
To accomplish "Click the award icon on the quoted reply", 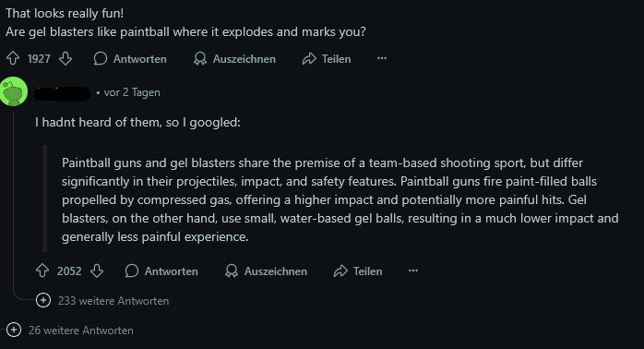I will pos(232,271).
